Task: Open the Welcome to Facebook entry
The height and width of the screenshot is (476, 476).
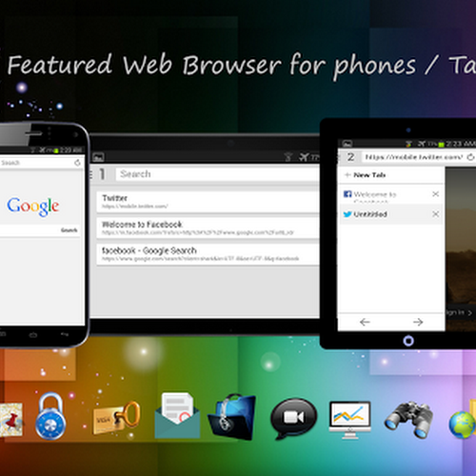Action: pyautogui.click(x=208, y=228)
